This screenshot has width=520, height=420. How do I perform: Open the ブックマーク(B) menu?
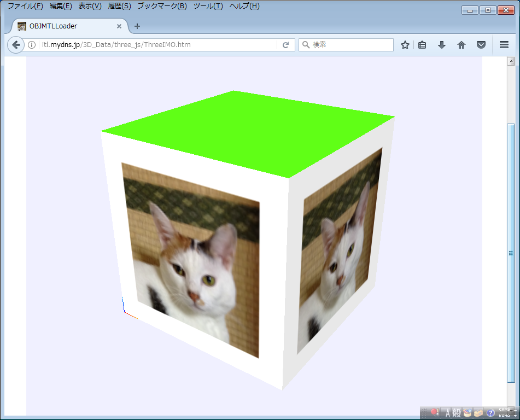(162, 7)
